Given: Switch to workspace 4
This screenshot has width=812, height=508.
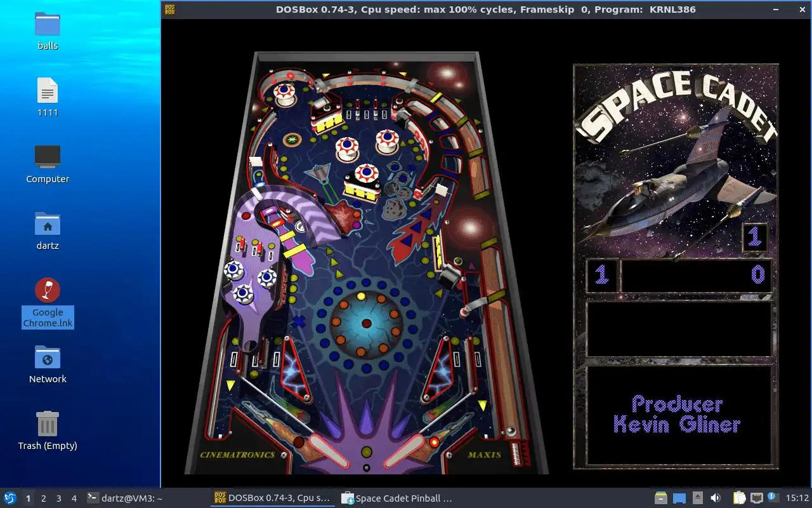Looking at the screenshot, I should [74, 498].
